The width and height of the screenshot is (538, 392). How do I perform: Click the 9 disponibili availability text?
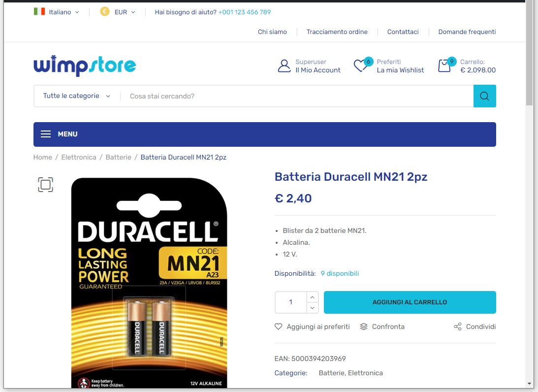click(340, 274)
